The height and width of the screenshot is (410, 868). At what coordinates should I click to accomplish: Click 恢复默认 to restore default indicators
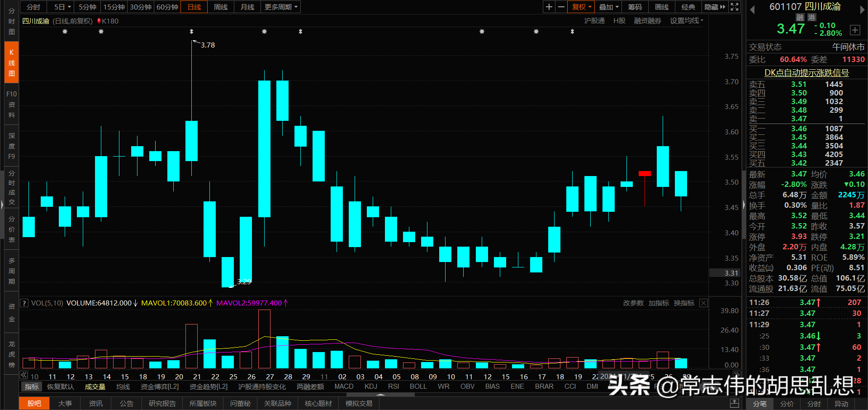(60, 386)
